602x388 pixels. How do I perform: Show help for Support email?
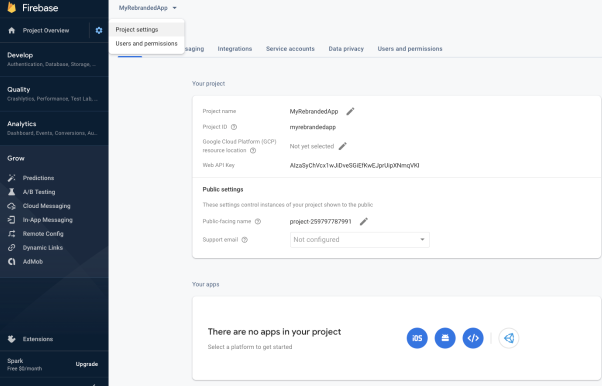tap(245, 240)
